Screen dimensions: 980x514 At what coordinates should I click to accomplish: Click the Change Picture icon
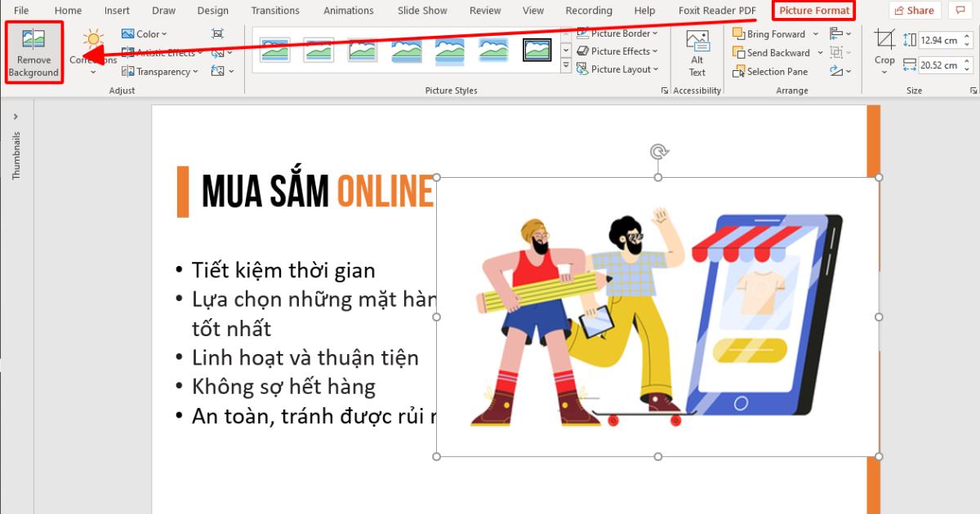[221, 53]
